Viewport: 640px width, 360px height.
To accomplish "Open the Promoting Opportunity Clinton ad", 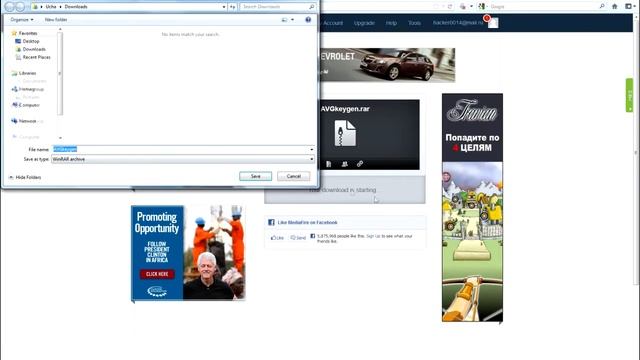I will (x=188, y=253).
